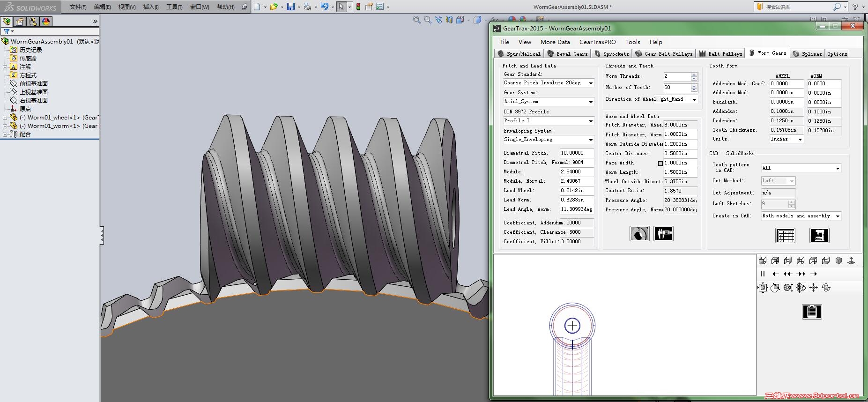This screenshot has height=402, width=868.
Task: Expand the Worm01_wheel<1> tree node
Action: coord(5,118)
